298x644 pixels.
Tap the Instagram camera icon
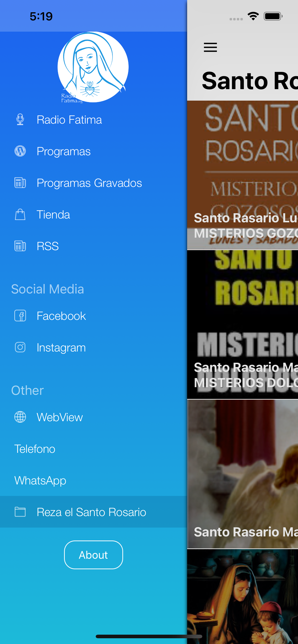pos(20,347)
